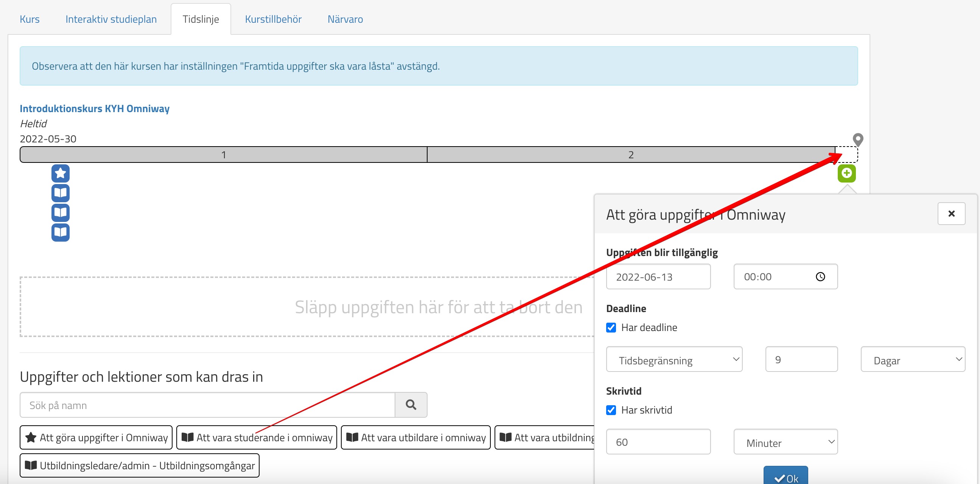
Task: Click the last blue book lesson icon
Action: 61,232
